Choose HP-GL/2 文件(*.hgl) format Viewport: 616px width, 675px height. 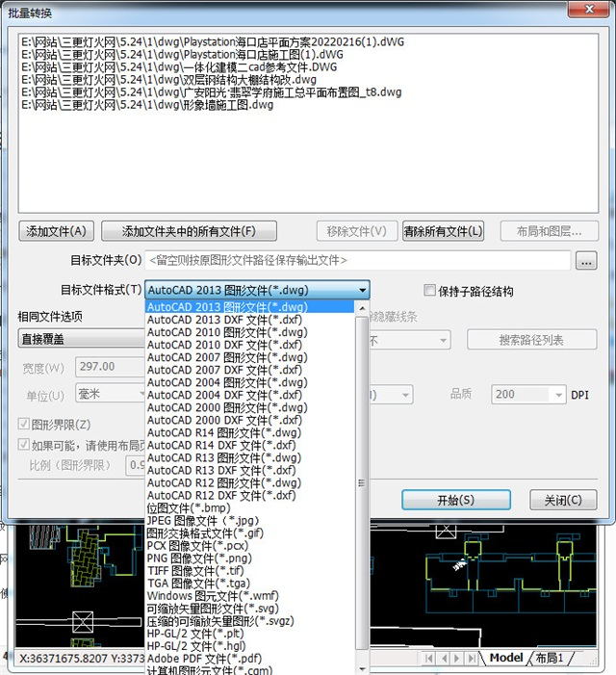tap(250, 645)
